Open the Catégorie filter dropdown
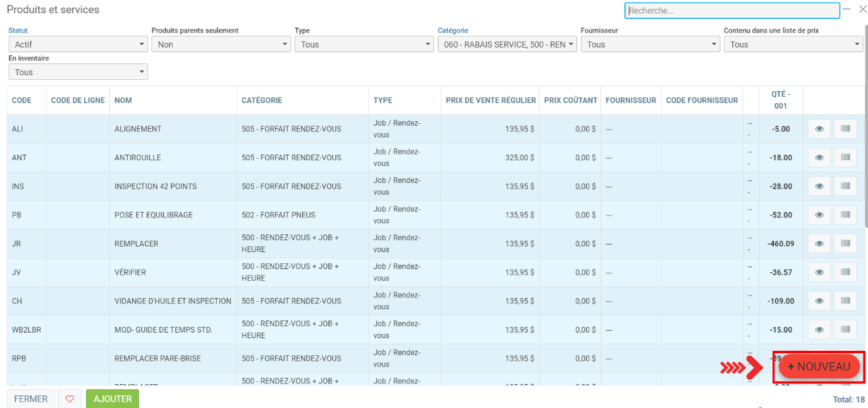Screen dimensions: 868x408 coord(507,44)
